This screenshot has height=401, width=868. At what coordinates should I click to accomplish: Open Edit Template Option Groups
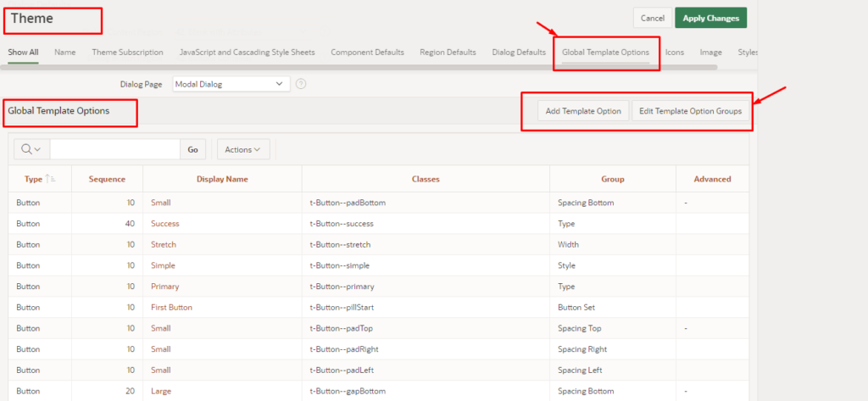690,111
